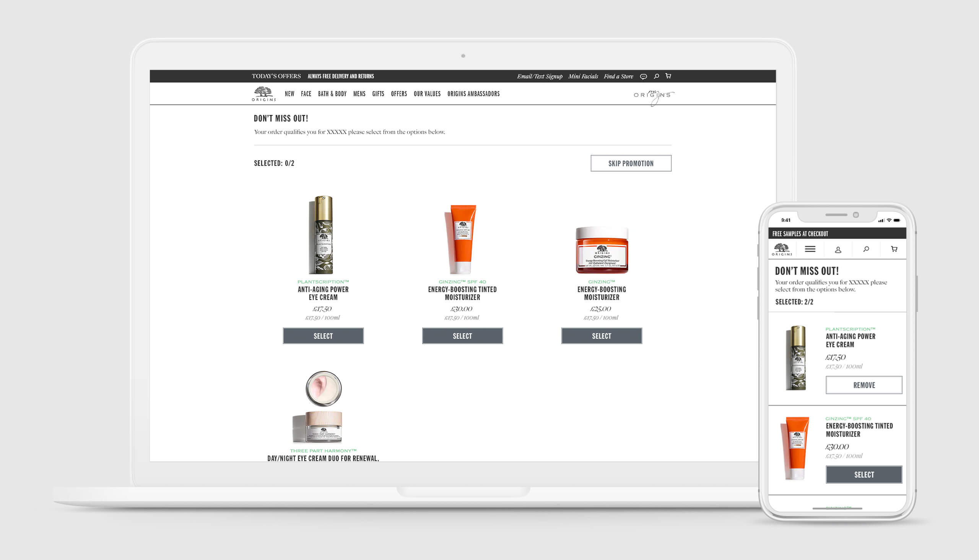Screen dimensions: 979x560
Task: Click the mobile account icon
Action: [x=837, y=249]
